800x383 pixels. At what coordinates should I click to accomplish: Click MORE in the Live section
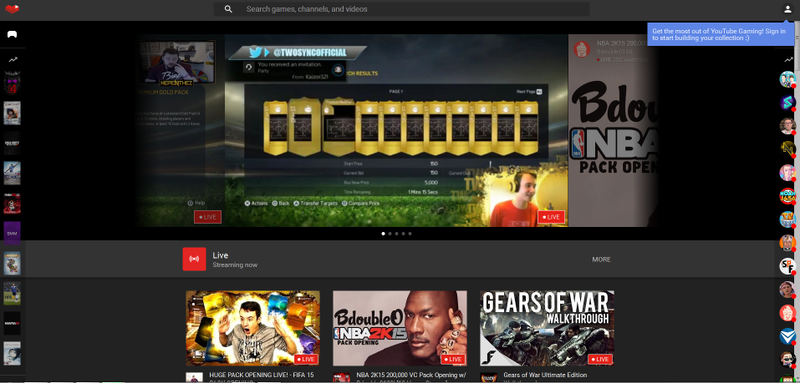(601, 259)
